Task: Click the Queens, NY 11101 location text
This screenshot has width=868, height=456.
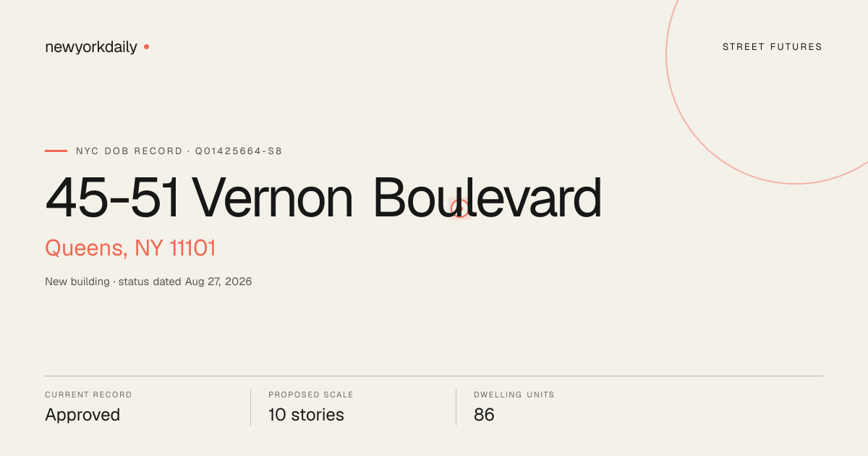Action: (130, 248)
